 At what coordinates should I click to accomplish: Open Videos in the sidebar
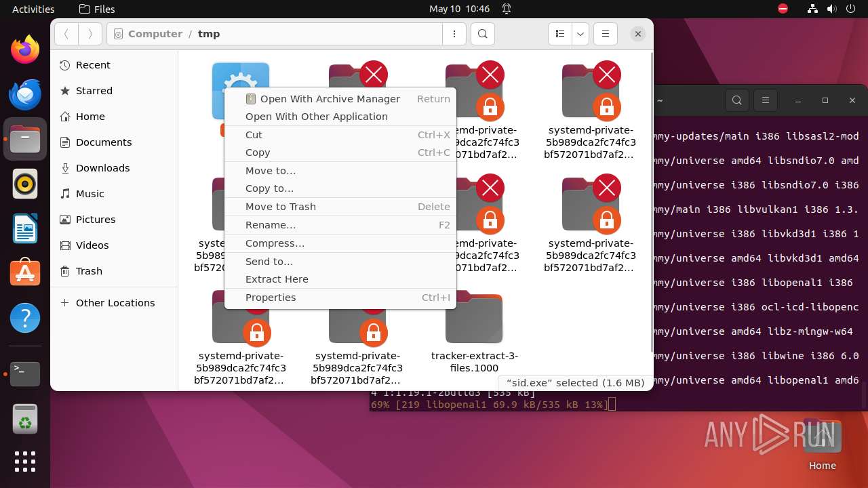[114, 245]
